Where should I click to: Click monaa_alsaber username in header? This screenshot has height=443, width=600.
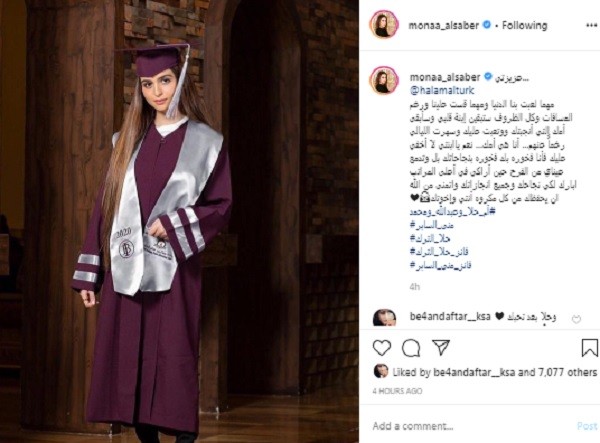click(443, 26)
